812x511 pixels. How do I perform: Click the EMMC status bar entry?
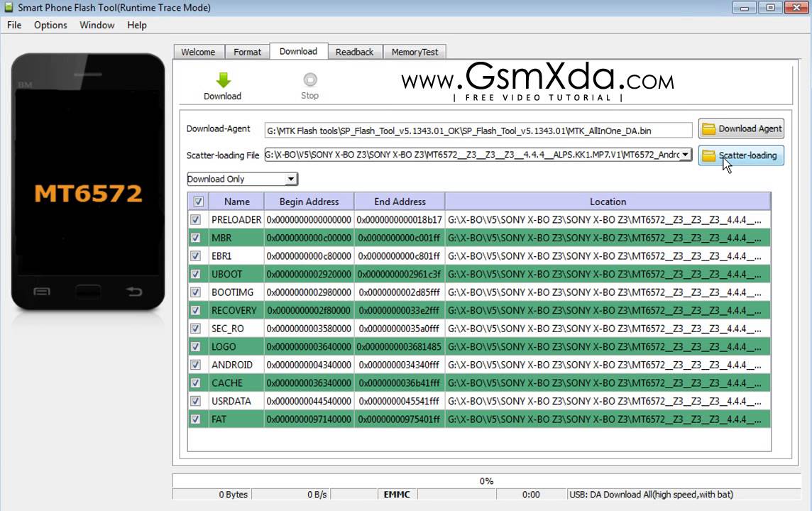click(x=397, y=495)
